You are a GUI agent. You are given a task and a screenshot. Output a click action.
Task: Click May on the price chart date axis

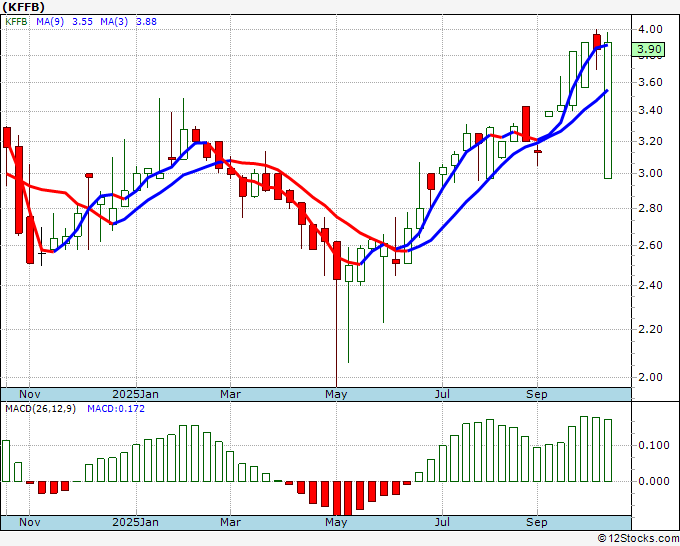point(336,394)
